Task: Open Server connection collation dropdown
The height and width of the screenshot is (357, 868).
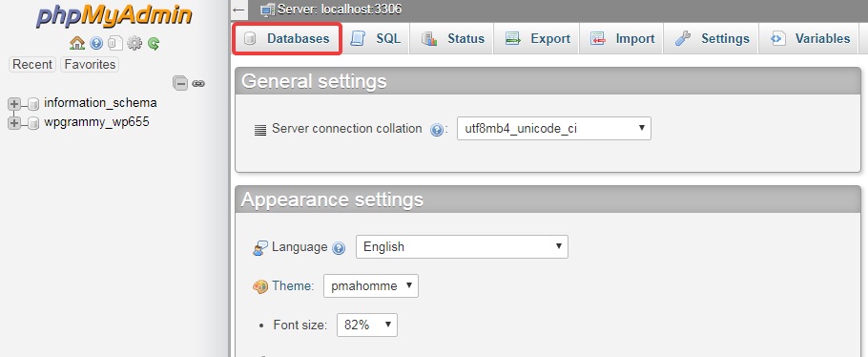Action: click(553, 128)
